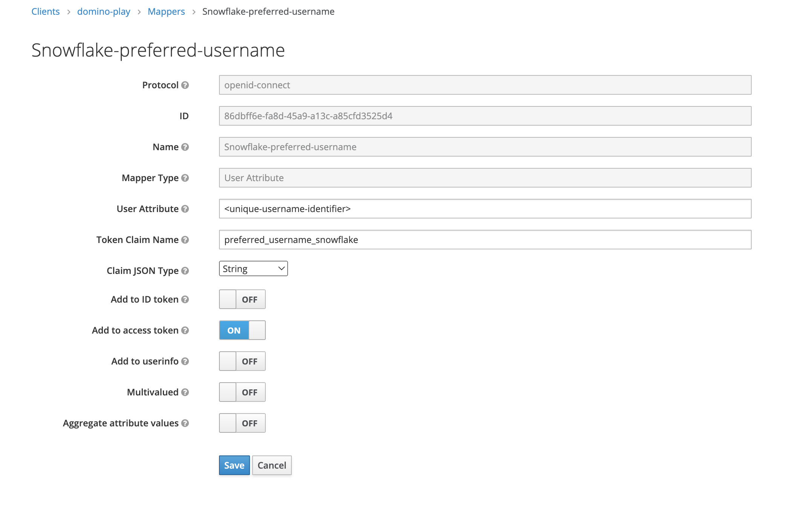Toggle the Multivalued switch on
This screenshot has width=812, height=529.
coord(242,392)
